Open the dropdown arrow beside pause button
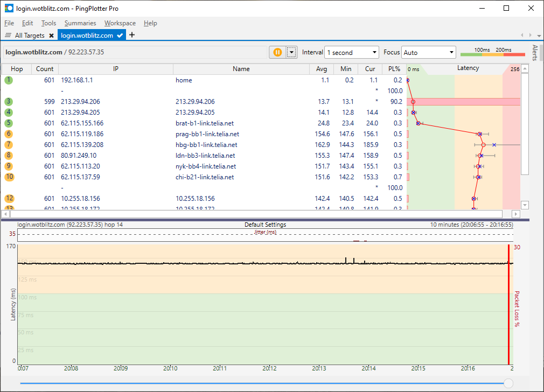544x392 pixels. click(x=291, y=52)
